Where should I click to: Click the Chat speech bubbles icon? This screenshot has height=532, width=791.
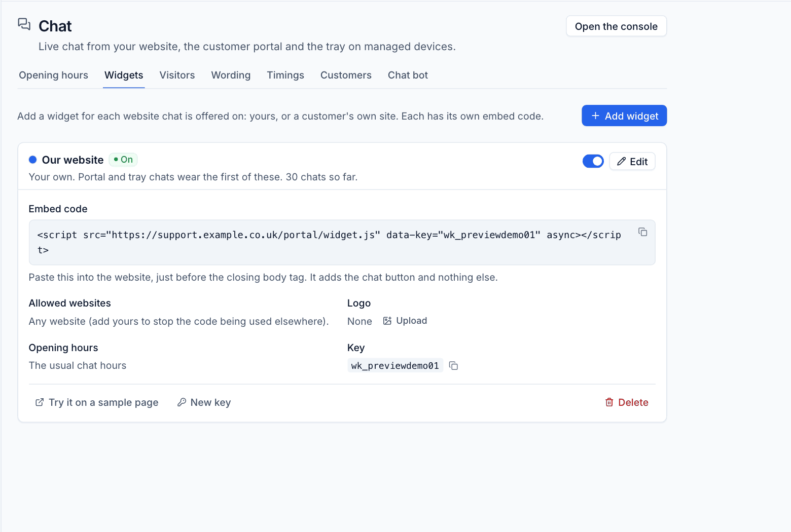coord(24,24)
